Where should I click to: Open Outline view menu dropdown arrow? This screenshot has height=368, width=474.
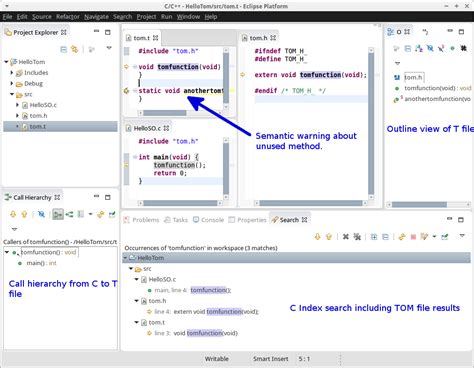(x=397, y=63)
